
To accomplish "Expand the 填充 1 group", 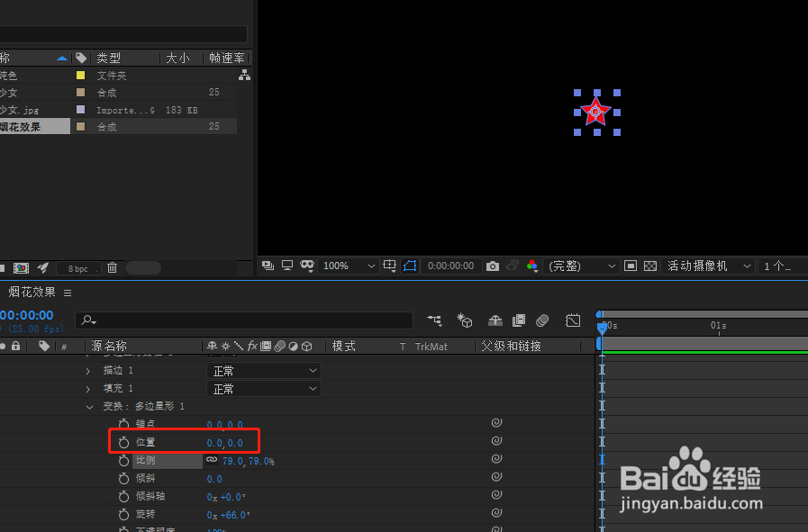I will click(x=88, y=389).
